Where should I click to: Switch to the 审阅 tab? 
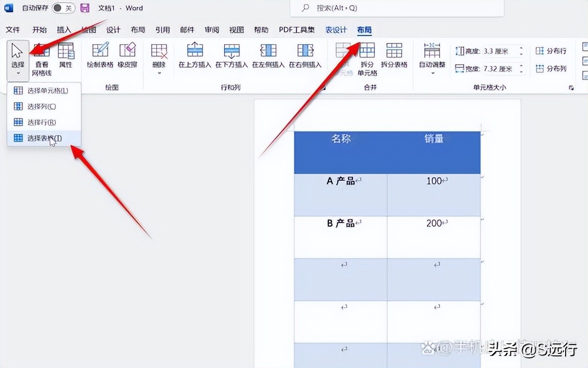[212, 30]
